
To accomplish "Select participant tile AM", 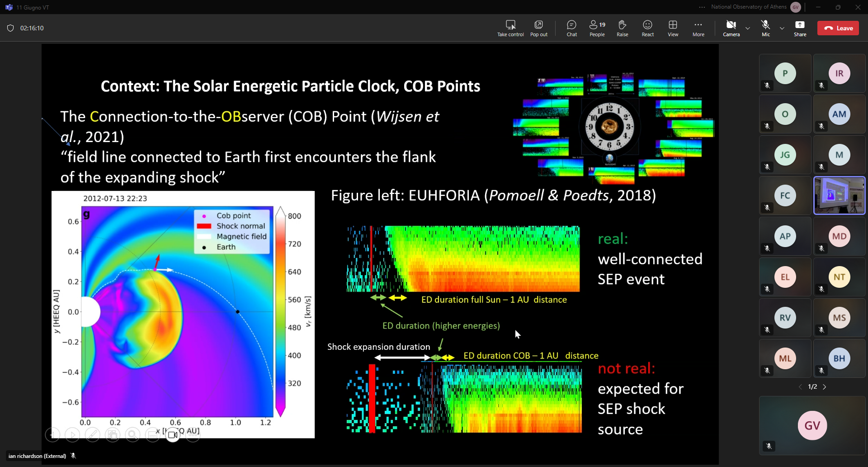I will (x=840, y=114).
